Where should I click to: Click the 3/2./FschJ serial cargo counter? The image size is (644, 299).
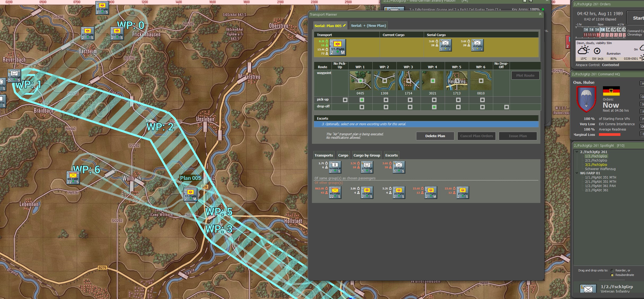click(x=445, y=45)
